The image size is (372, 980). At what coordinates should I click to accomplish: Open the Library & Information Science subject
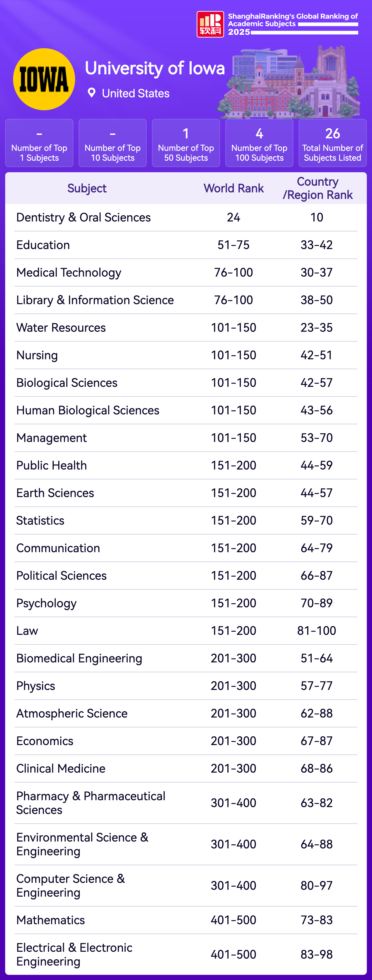coord(95,300)
